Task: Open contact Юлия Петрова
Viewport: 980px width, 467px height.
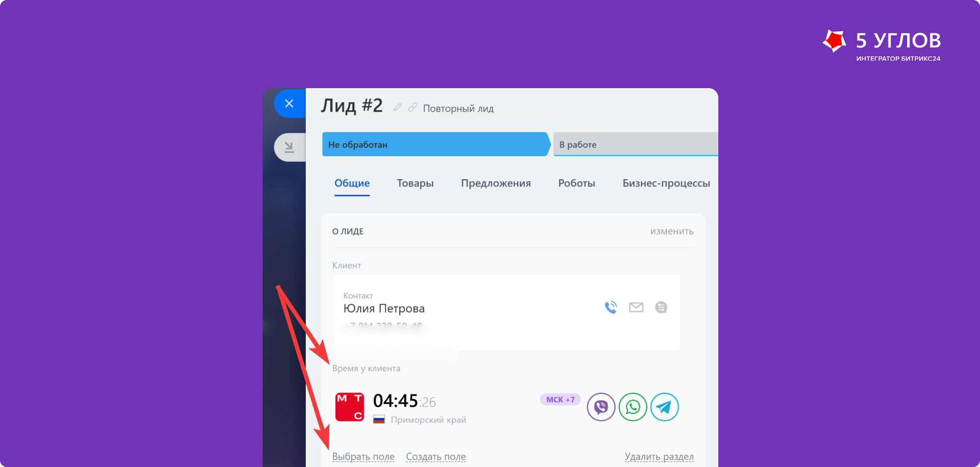Action: click(x=384, y=308)
